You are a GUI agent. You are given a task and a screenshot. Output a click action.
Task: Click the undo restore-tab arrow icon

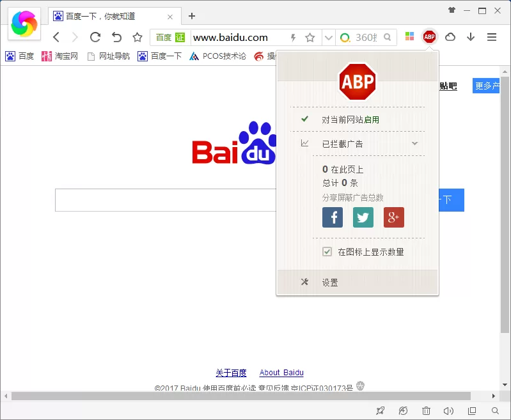pos(116,37)
